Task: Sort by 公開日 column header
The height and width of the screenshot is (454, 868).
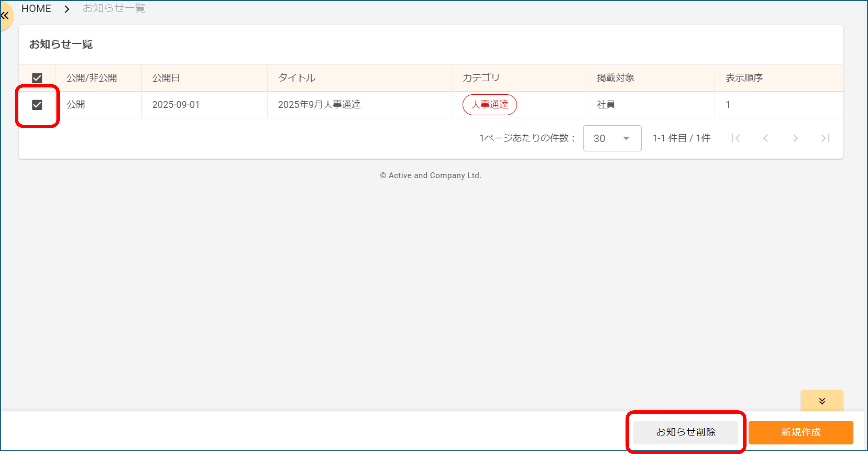Action: point(166,78)
